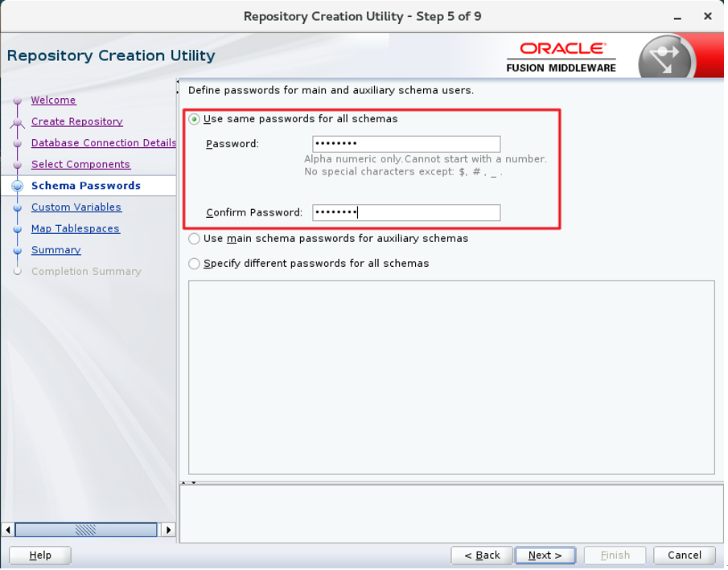Screen dimensions: 728x570
Task: Click the Create Repository step node icon
Action: (18, 123)
